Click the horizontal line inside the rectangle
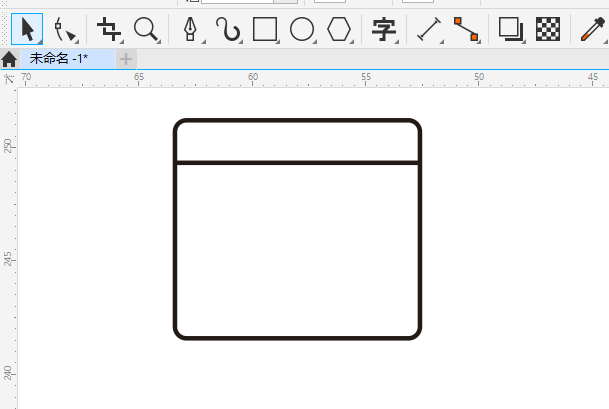 coord(297,163)
